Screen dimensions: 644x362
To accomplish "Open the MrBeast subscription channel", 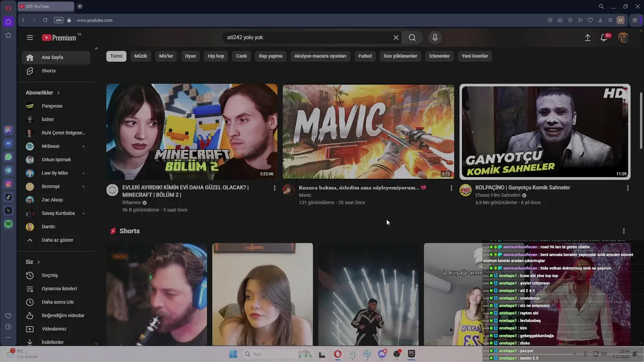I will click(56, 146).
